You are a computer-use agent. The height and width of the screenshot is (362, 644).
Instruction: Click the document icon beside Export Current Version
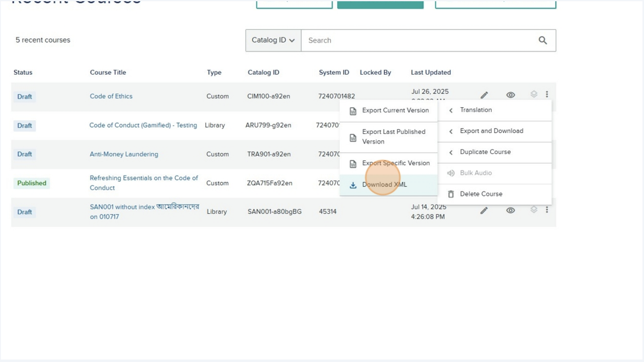point(352,110)
